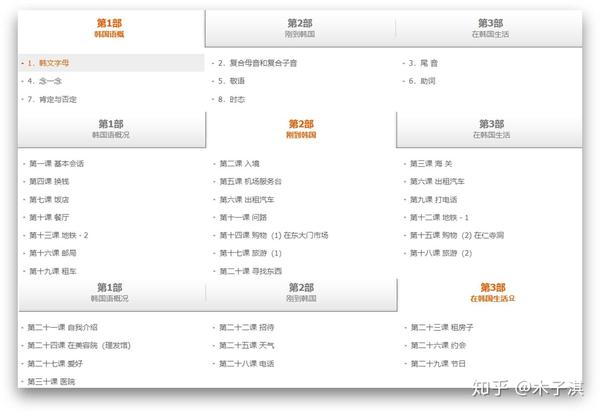600x413 pixels.
Task: Open lesson 6. 助词
Action: (x=422, y=81)
